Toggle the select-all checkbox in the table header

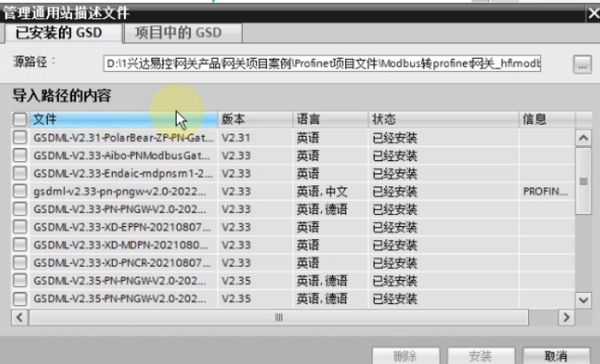[20, 120]
